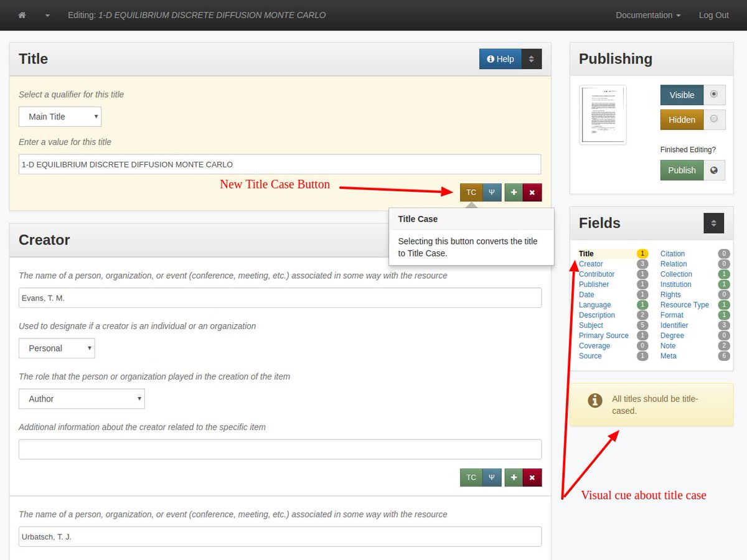Image resolution: width=747 pixels, height=560 pixels.
Task: Jump to Primary Source field link
Action: [x=604, y=335]
